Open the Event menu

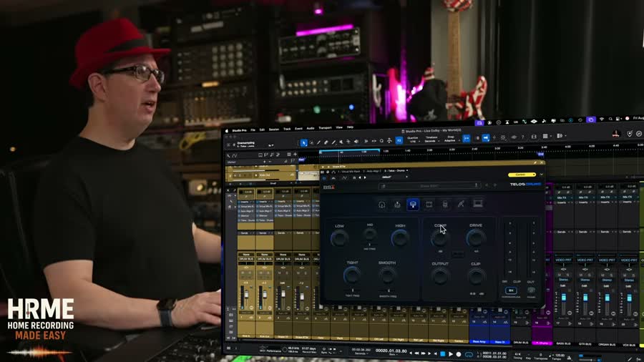point(298,129)
